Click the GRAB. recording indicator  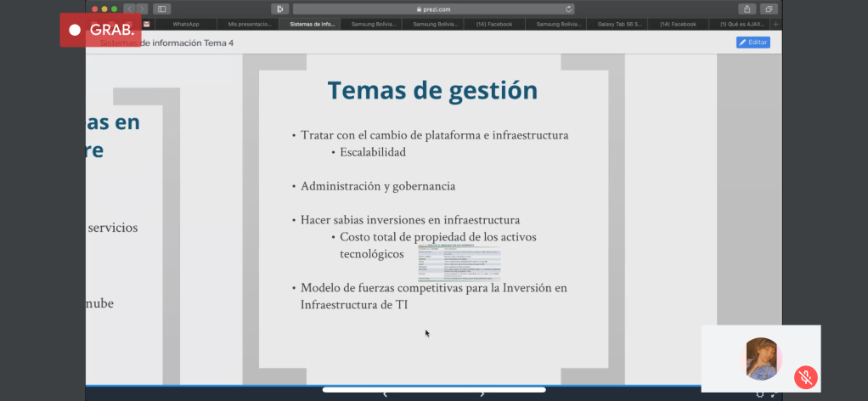click(x=100, y=30)
